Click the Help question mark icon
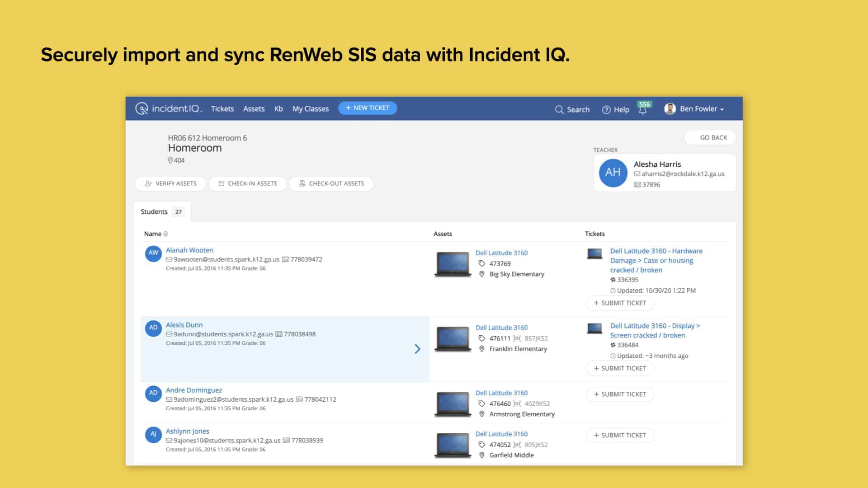 point(605,109)
